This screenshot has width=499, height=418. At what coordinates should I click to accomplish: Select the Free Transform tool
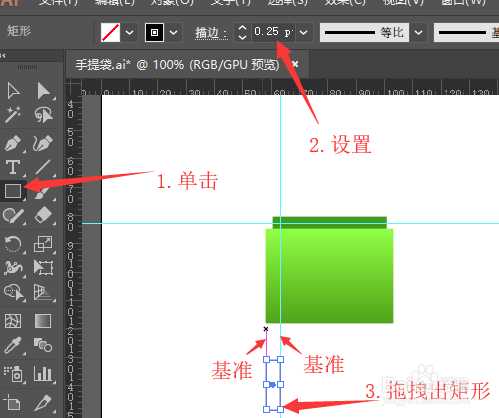pyautogui.click(x=43, y=268)
